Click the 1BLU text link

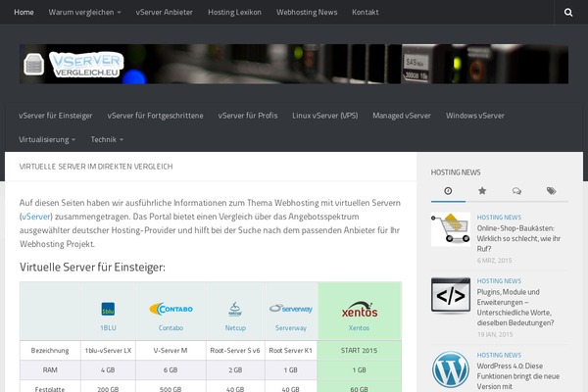point(108,328)
